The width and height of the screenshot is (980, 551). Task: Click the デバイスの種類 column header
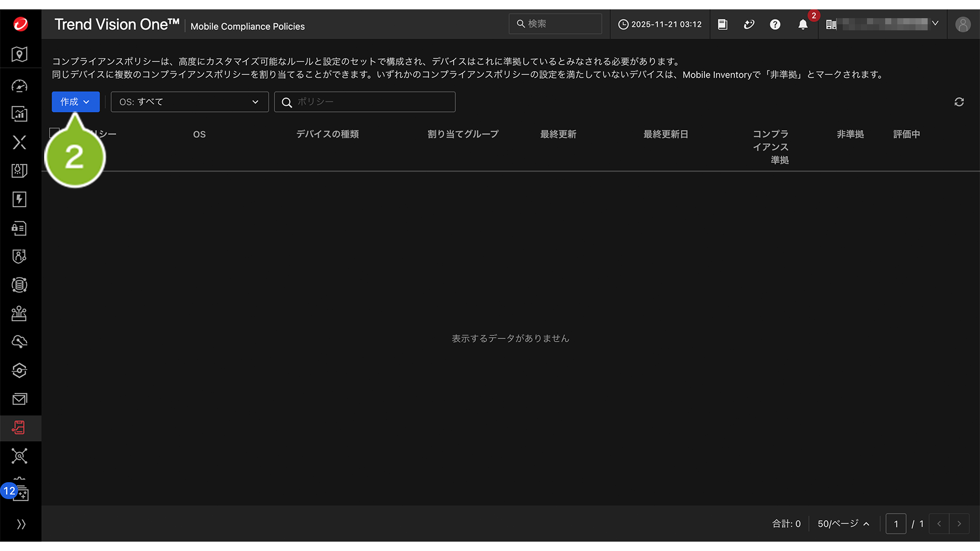[327, 134]
